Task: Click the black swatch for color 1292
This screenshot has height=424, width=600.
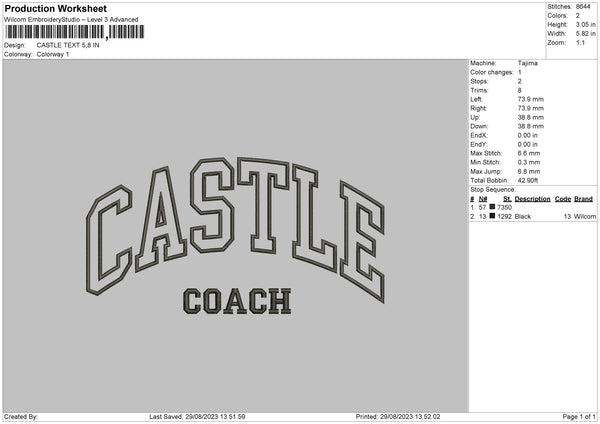Action: coord(492,216)
